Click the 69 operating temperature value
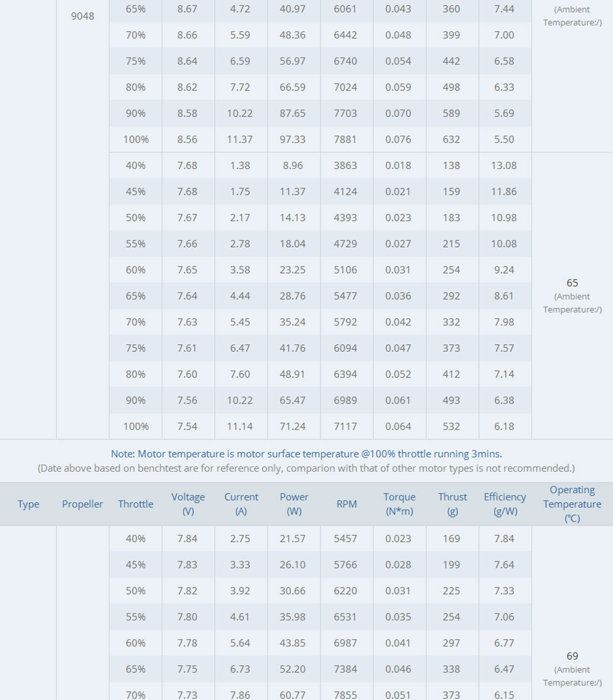The height and width of the screenshot is (700, 613). (x=572, y=656)
